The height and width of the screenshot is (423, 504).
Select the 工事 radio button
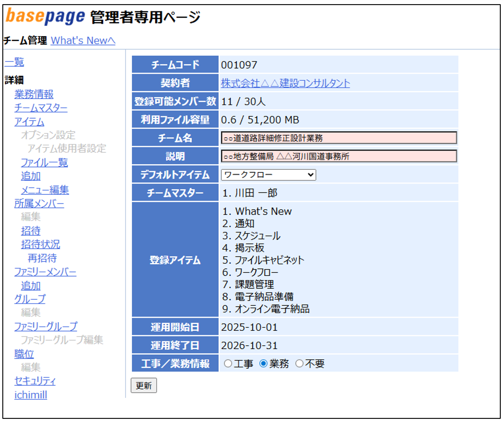(x=228, y=364)
